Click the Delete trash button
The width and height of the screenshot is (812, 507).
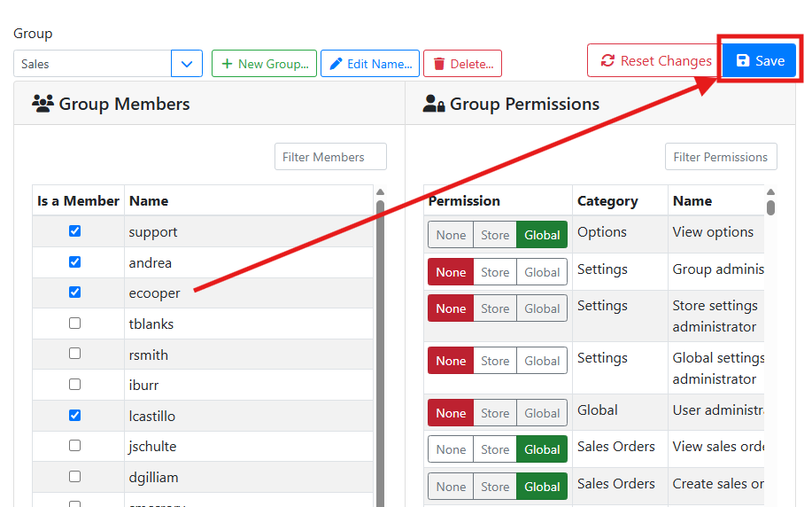coord(462,64)
